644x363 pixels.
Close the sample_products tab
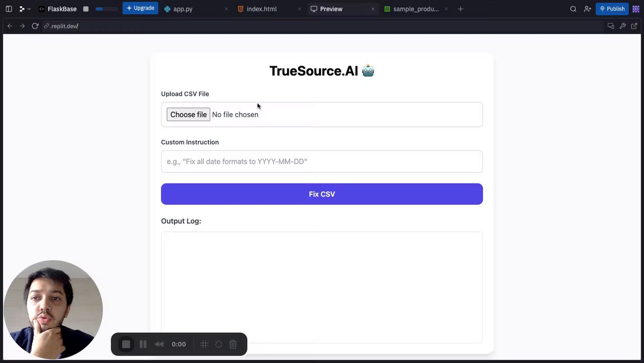click(x=446, y=9)
